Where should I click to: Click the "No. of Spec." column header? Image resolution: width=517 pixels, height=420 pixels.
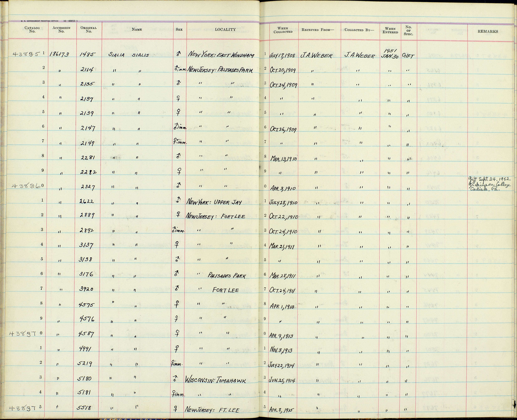tap(409, 30)
